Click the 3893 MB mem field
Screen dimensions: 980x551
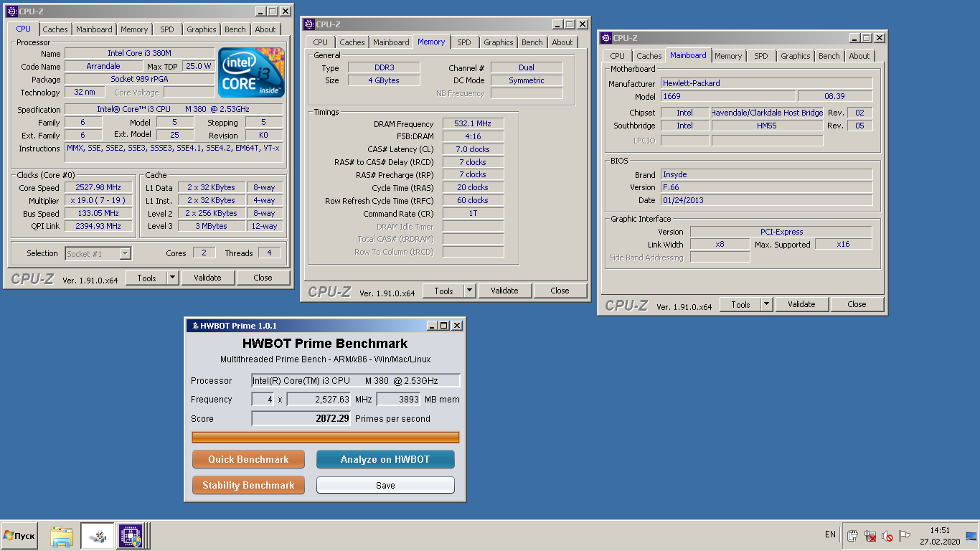coord(398,399)
